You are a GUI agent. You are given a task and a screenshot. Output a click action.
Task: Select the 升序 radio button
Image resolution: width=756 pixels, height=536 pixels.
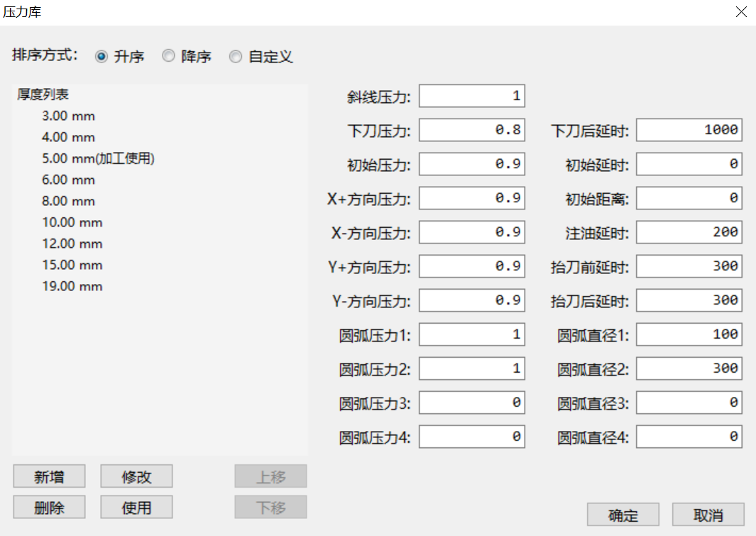click(102, 57)
